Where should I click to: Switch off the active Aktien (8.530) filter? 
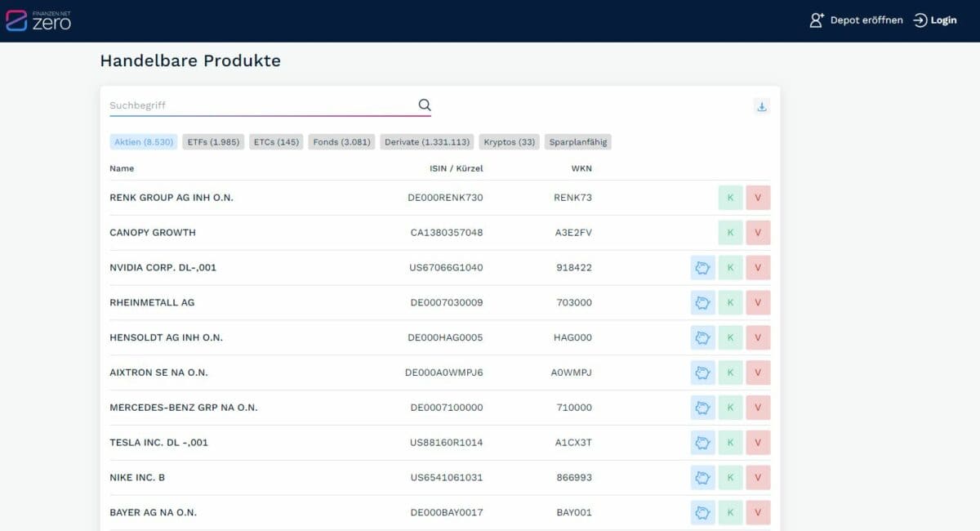click(x=144, y=141)
